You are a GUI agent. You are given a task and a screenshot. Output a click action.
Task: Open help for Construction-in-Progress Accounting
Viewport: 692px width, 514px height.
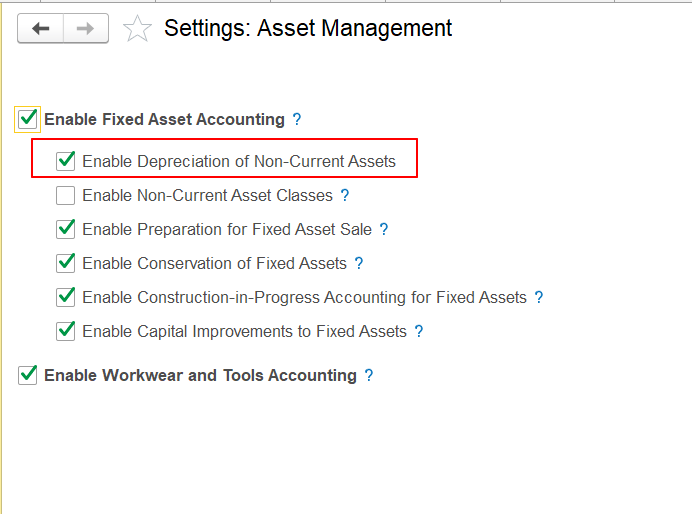(x=539, y=298)
